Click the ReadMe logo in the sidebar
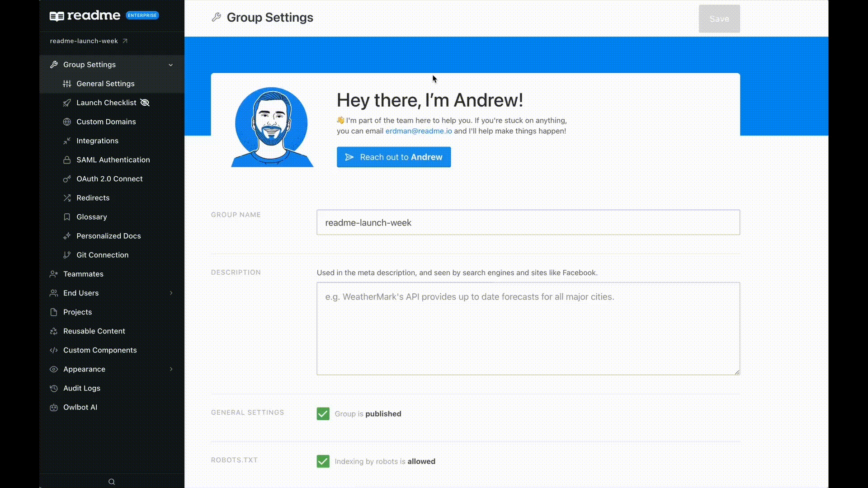This screenshot has height=488, width=868. 85,16
